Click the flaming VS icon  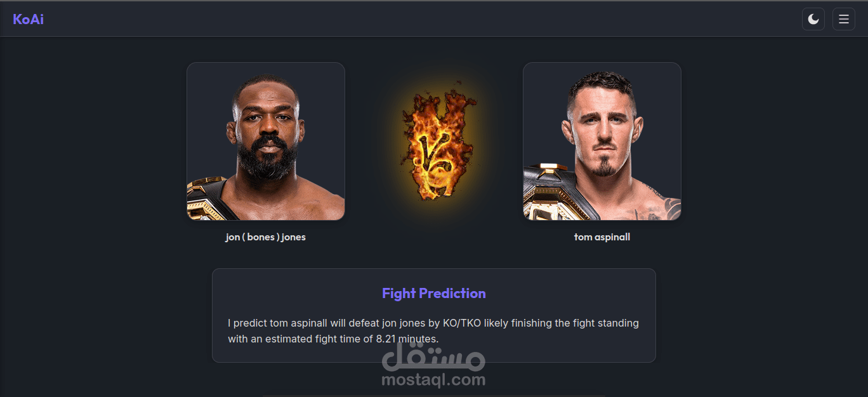click(x=437, y=145)
